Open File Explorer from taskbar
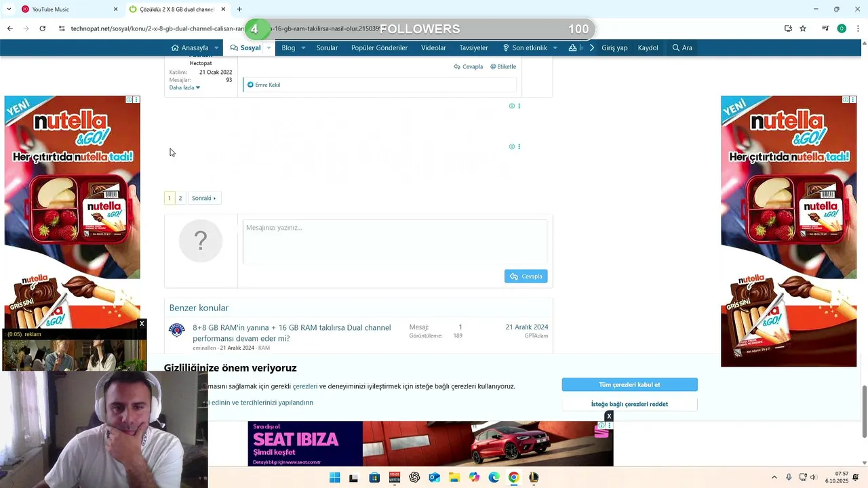Image resolution: width=868 pixels, height=488 pixels. click(x=454, y=477)
